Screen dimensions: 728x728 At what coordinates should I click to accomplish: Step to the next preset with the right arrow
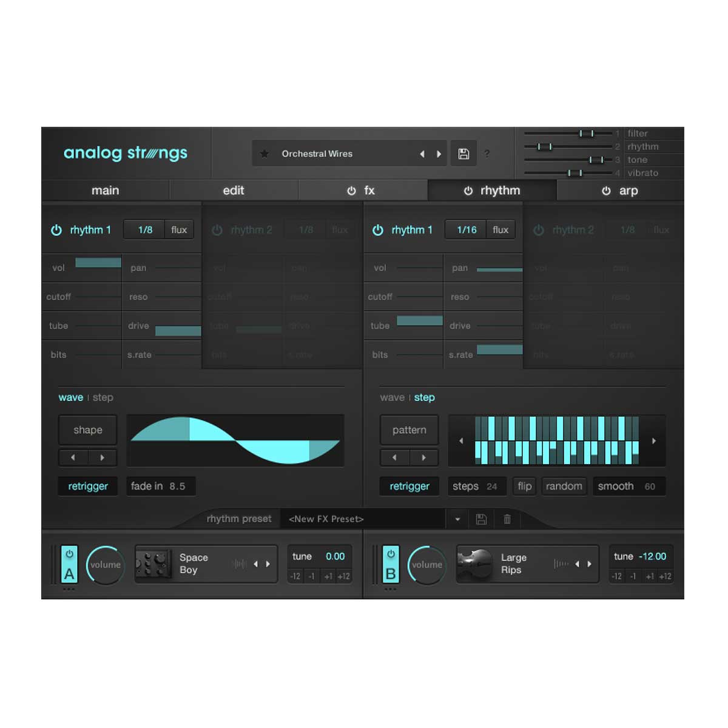439,153
